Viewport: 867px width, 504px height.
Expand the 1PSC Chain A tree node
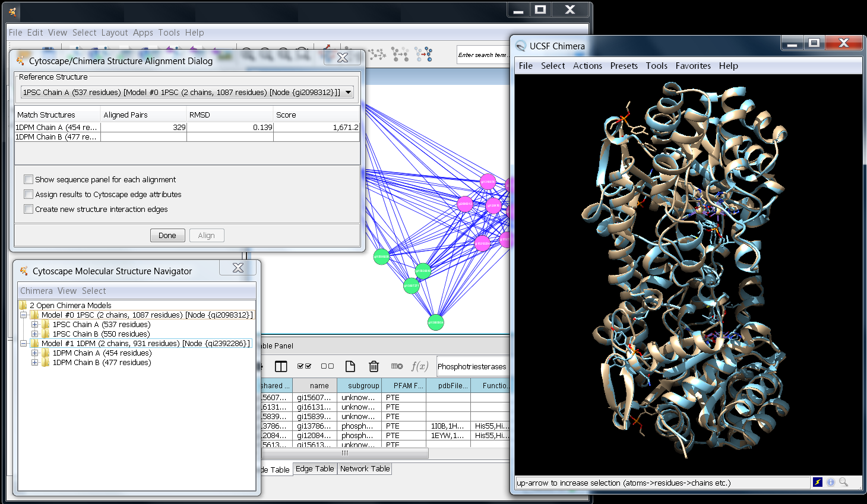(x=34, y=325)
